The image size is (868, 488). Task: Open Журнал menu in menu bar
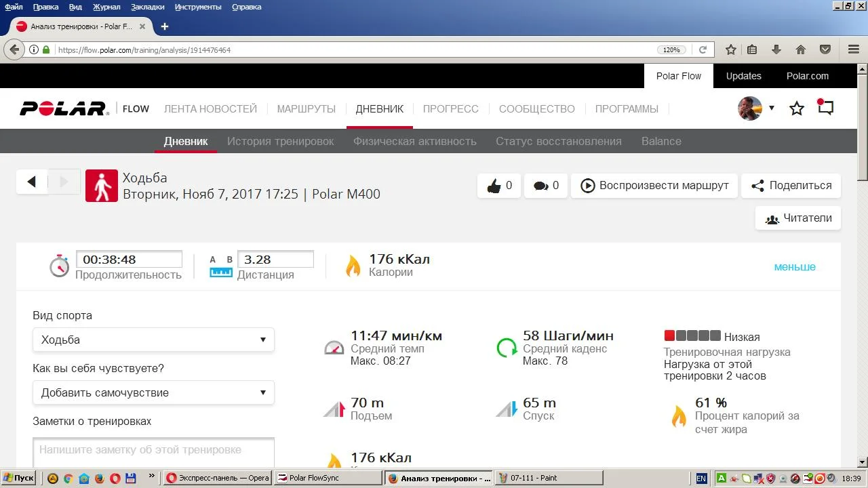pos(106,7)
